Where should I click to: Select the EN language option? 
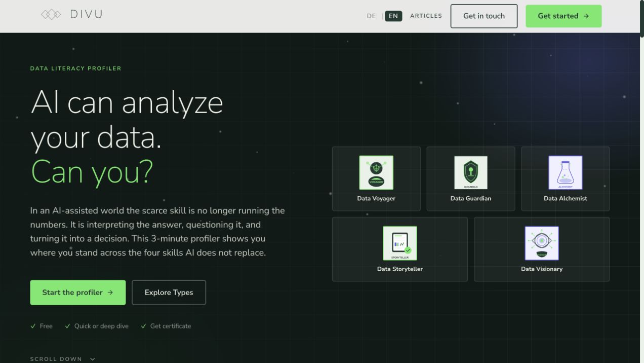pyautogui.click(x=393, y=16)
